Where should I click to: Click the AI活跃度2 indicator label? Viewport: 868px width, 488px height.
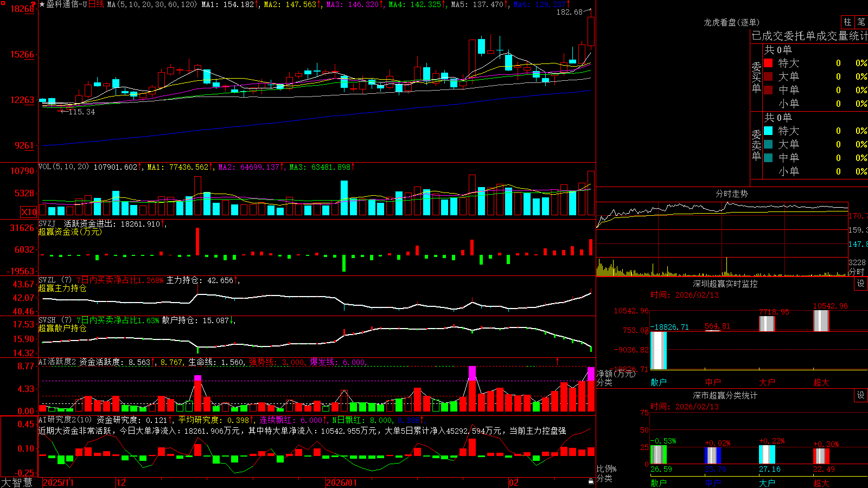[57, 362]
